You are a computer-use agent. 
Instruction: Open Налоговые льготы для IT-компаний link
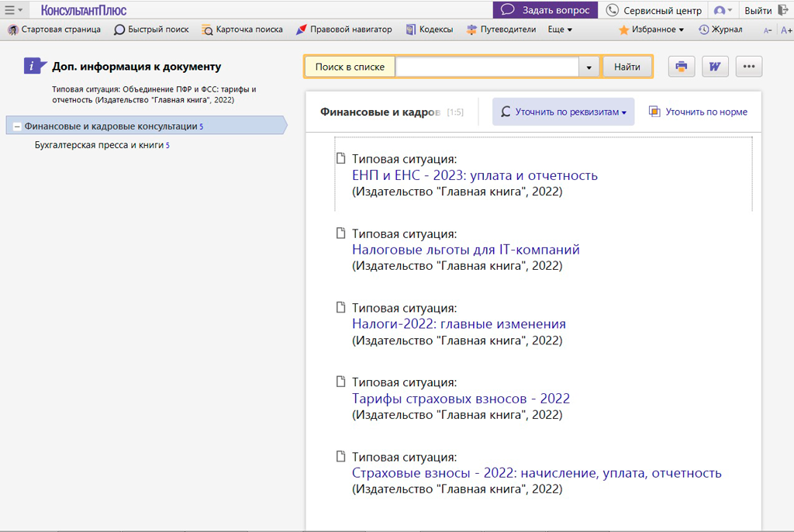(x=466, y=249)
